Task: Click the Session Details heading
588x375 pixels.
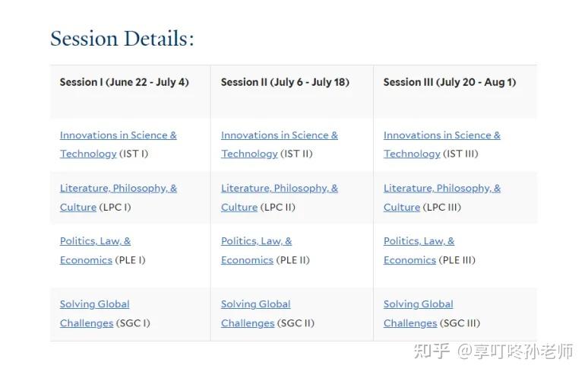Action: click(122, 38)
